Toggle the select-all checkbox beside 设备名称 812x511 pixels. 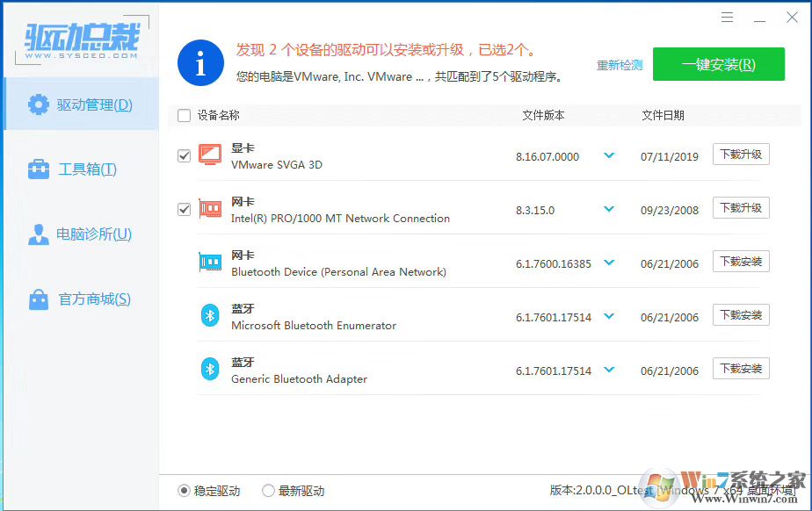[x=184, y=115]
